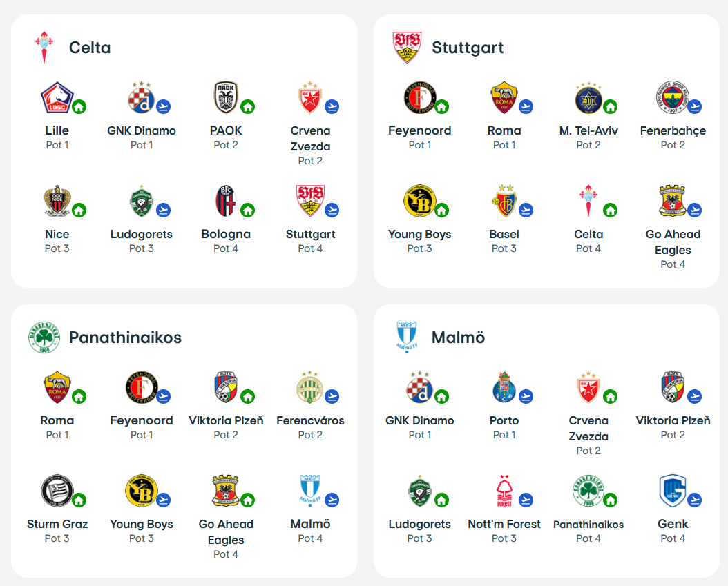This screenshot has width=728, height=586.
Task: Open the Celta team header
Action: coord(90,48)
